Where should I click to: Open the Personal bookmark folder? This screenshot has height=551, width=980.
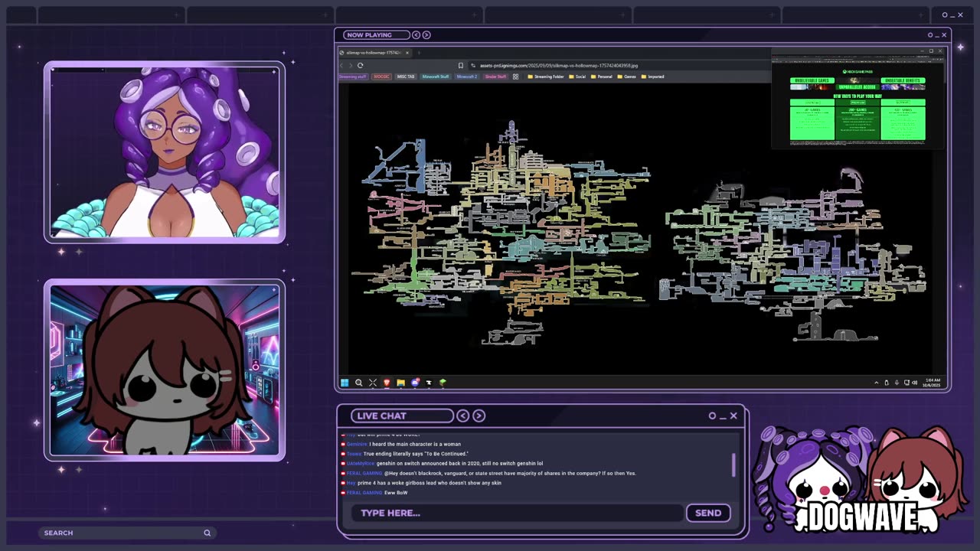(x=601, y=77)
